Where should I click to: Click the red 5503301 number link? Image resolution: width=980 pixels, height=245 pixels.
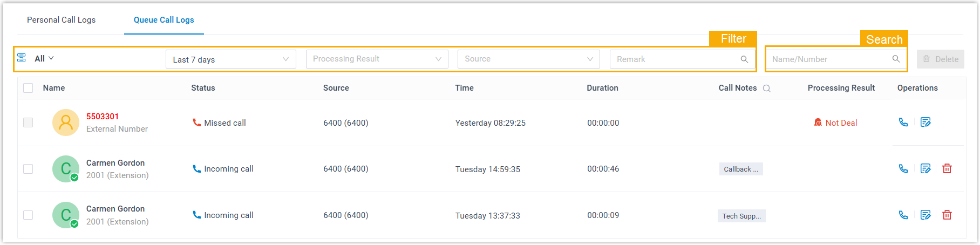click(103, 117)
